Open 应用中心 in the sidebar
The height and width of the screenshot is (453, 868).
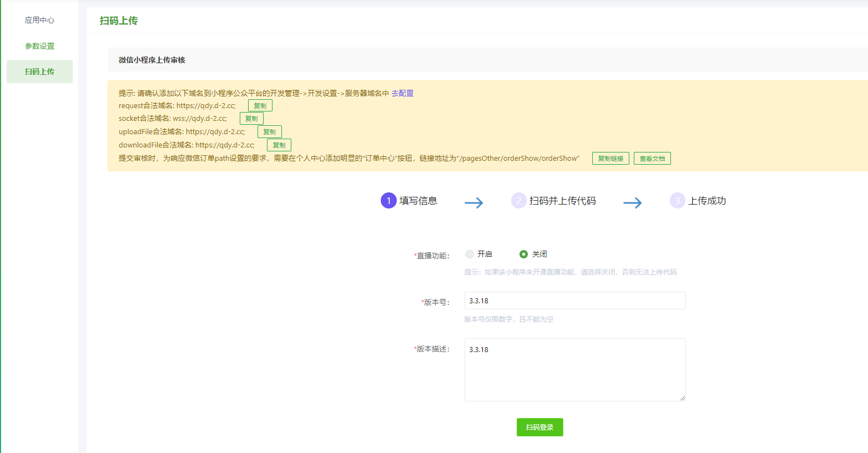point(39,20)
